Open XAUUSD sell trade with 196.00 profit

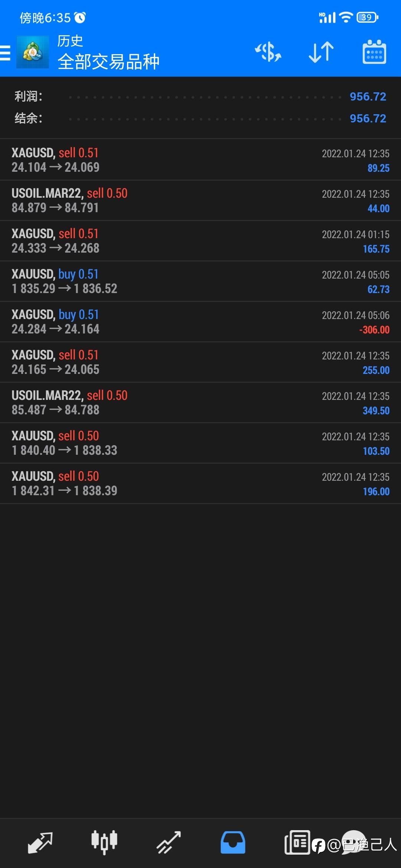[x=200, y=483]
